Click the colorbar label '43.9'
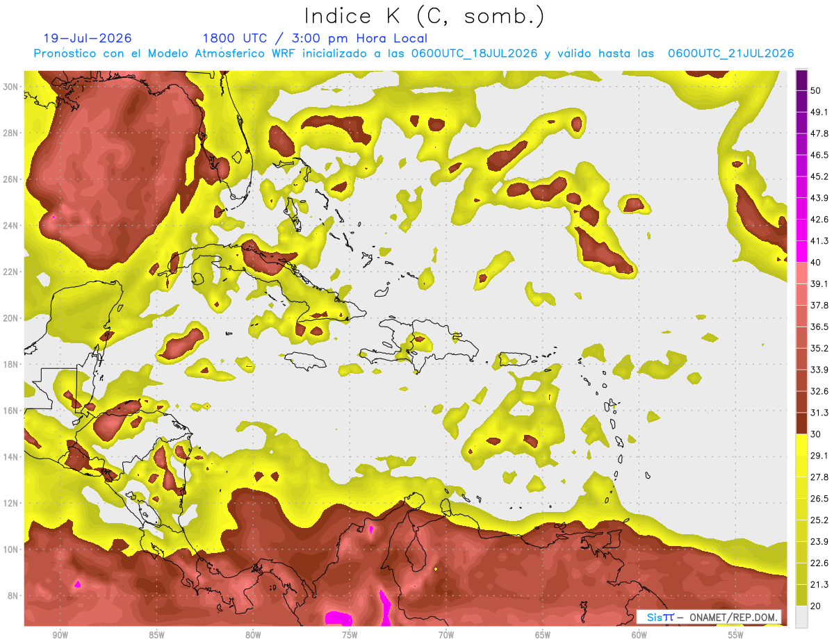Screen dimensions: 834x644 819,198
